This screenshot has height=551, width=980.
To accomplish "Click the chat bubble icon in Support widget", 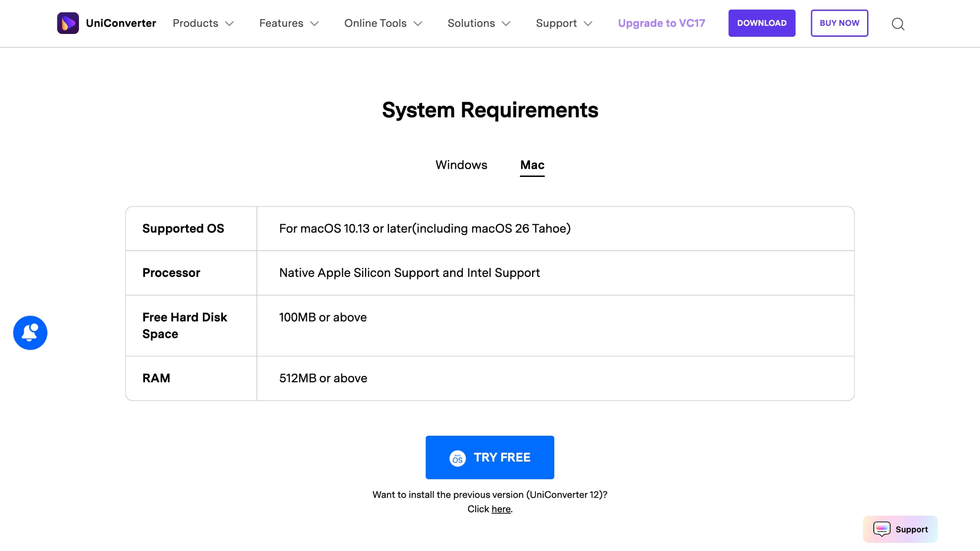I will point(882,529).
